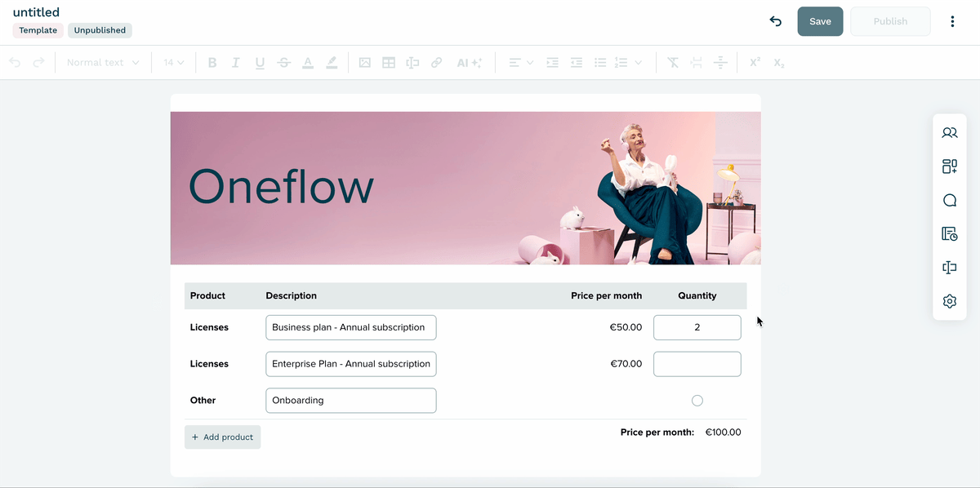980x488 pixels.
Task: Click the Product column header
Action: point(207,295)
